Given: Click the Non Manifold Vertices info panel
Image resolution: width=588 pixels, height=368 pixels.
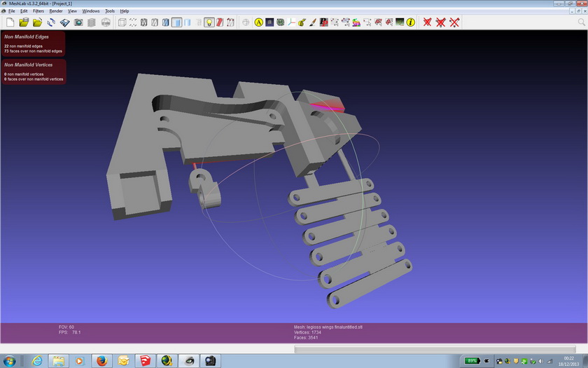Looking at the screenshot, I should 34,71.
